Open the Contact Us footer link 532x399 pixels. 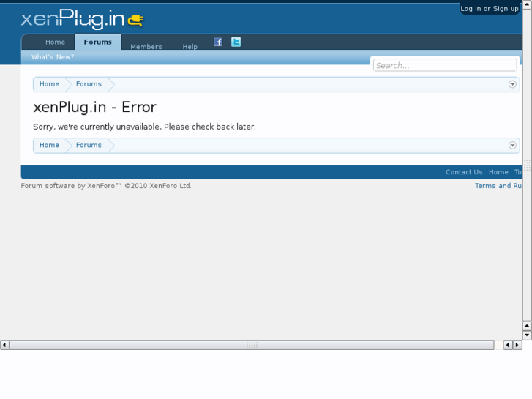pyautogui.click(x=464, y=172)
